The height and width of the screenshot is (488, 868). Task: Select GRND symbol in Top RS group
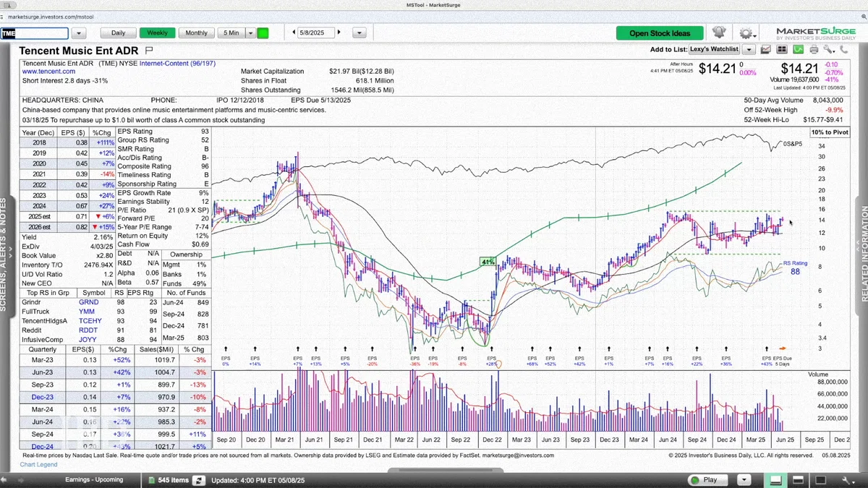[x=88, y=302]
